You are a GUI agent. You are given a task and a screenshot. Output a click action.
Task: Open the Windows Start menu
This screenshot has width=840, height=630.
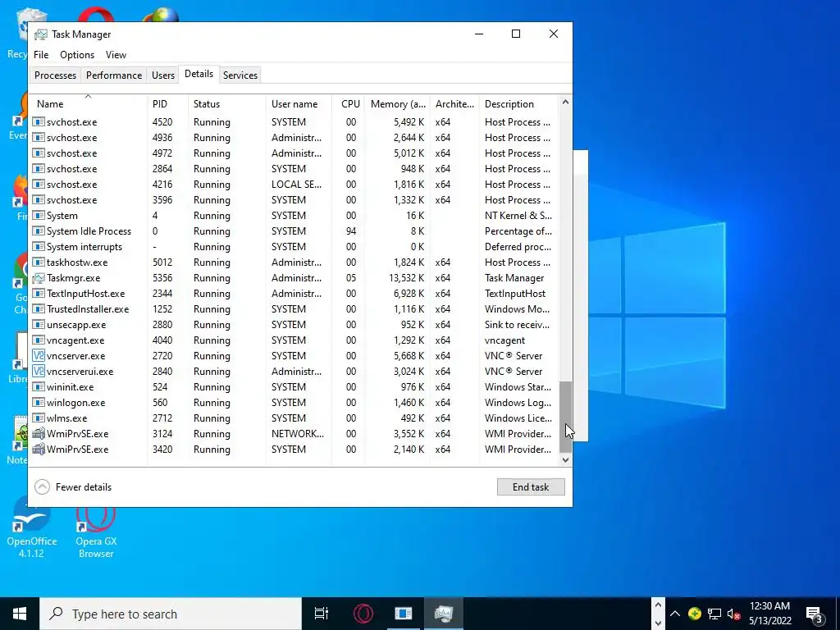20,614
